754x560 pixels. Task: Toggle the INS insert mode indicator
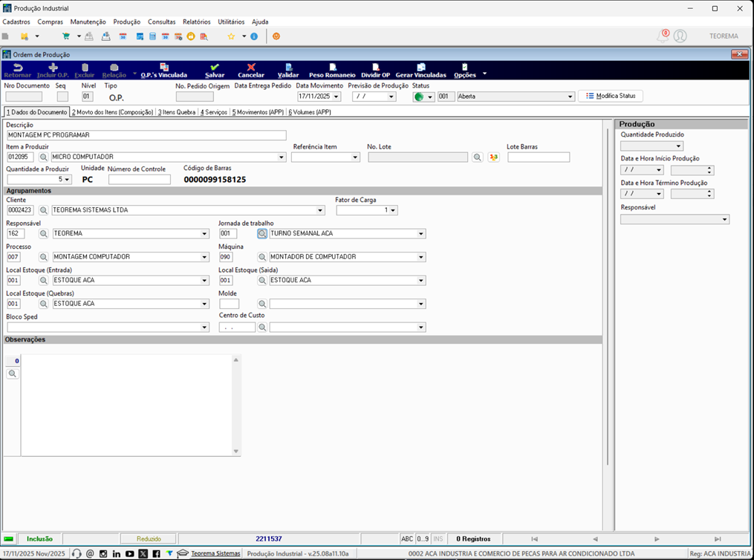(x=438, y=539)
